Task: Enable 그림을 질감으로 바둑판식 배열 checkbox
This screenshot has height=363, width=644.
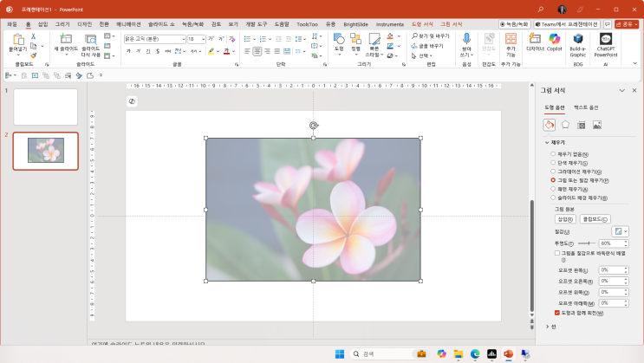Action: (557, 253)
